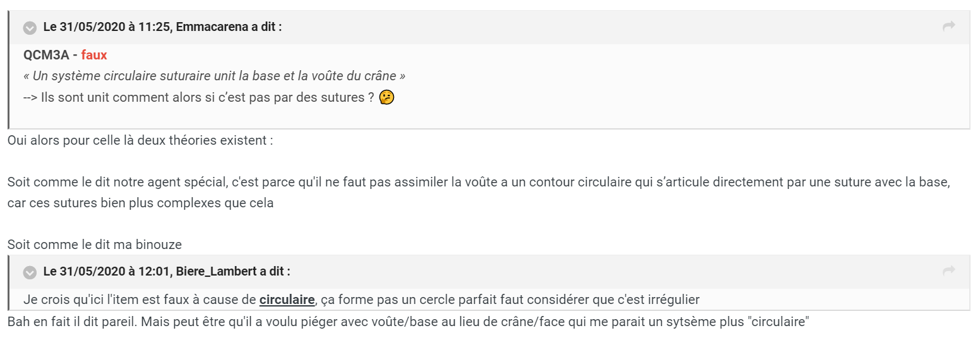This screenshot has height=340, width=980.
Task: Click the line "Soit comme le dit ma binouze"
Action: pos(95,244)
